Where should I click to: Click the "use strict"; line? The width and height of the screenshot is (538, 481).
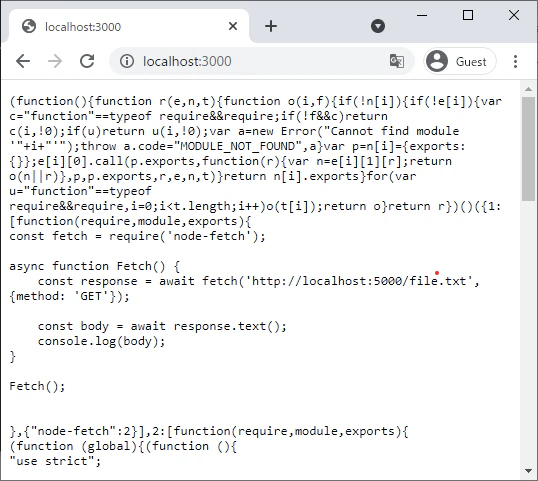[x=55, y=461]
